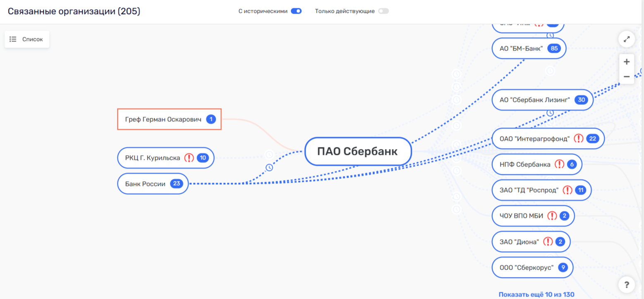Image resolution: width=644 pixels, height=299 pixels.
Task: Expand badge 2 on ЧОУ ВПО МБИ
Action: (x=565, y=216)
